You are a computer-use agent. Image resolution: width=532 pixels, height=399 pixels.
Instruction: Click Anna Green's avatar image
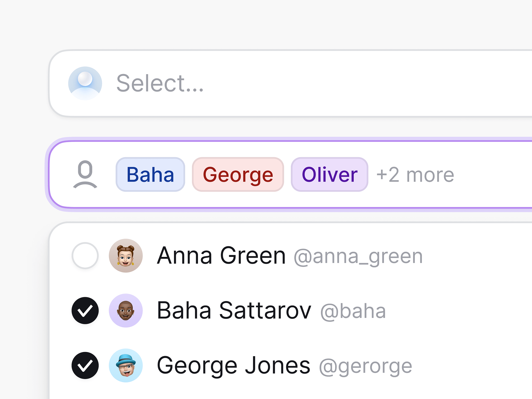click(x=126, y=256)
